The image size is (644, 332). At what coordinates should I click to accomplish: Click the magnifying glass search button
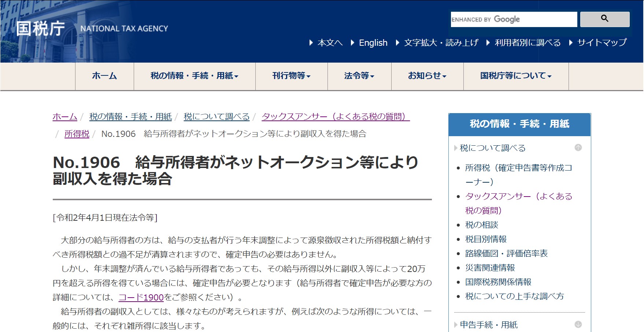click(604, 19)
